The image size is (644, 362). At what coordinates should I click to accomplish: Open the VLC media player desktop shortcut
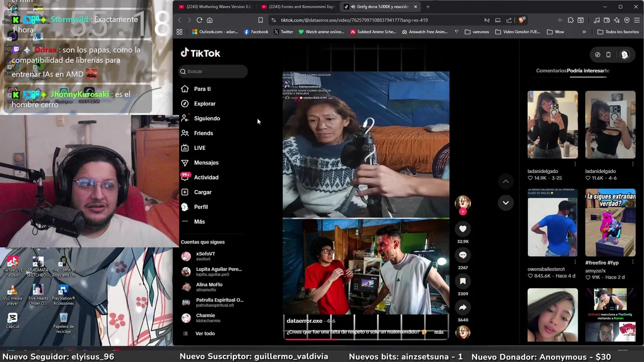coord(13,296)
